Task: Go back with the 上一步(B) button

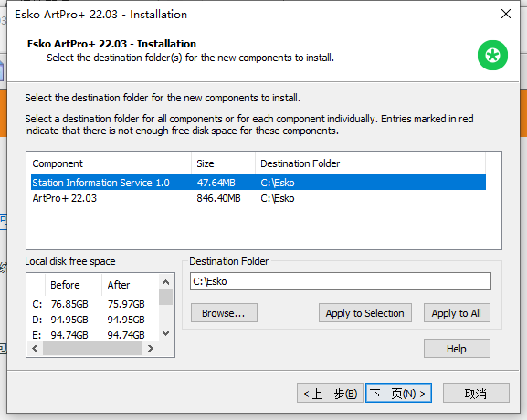Action: (330, 394)
